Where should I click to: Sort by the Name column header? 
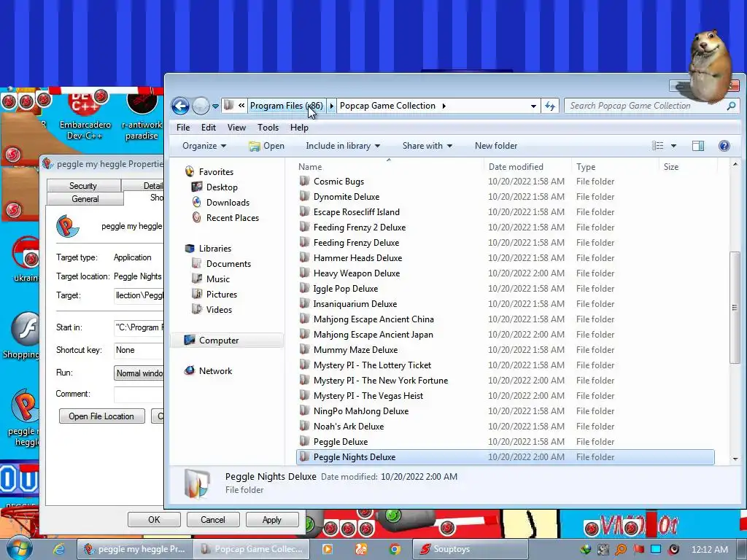[309, 167]
